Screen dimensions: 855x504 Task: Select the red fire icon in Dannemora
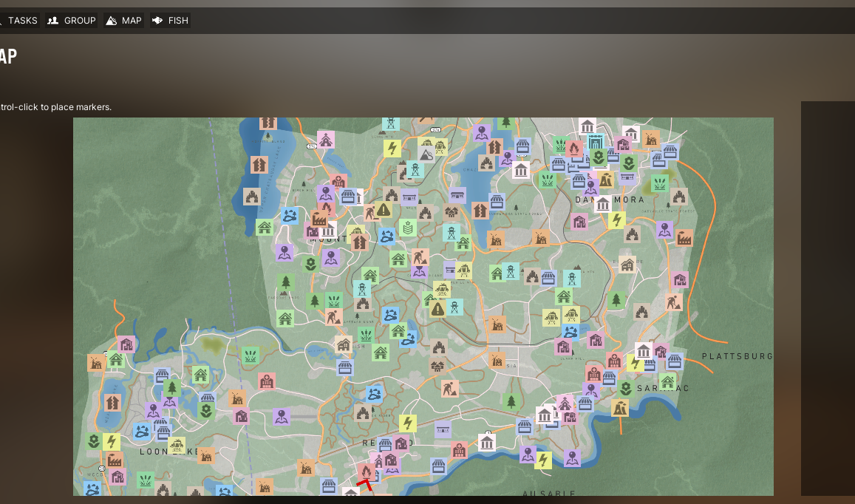pos(573,148)
